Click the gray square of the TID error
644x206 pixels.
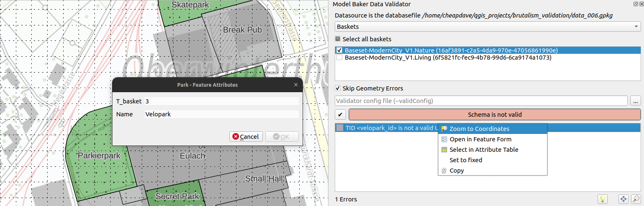[340, 128]
